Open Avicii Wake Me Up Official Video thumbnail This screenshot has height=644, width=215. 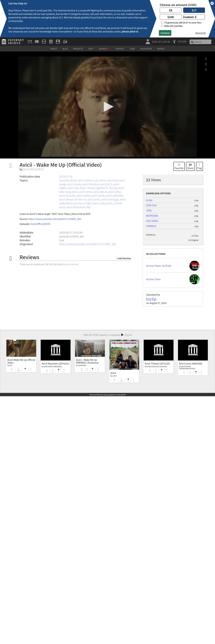[x=21, y=348]
